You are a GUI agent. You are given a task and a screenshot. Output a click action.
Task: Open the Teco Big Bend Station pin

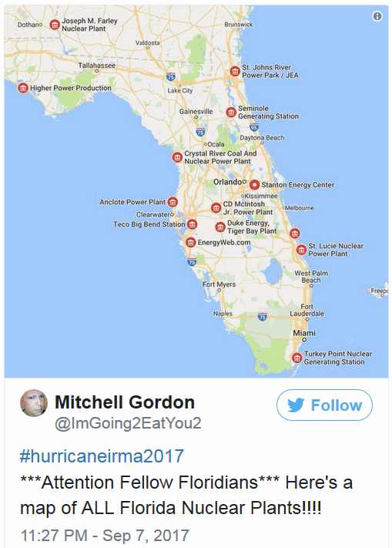192,224
